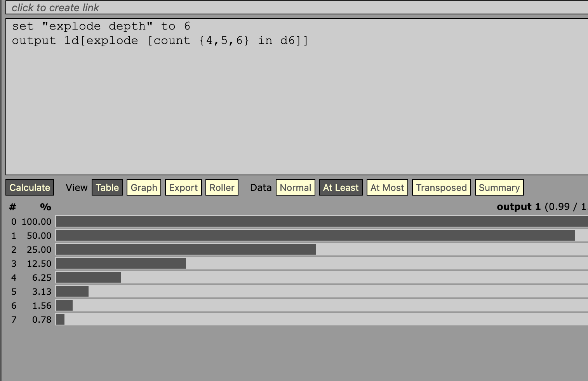
Task: Click the Calculate button
Action: click(30, 187)
